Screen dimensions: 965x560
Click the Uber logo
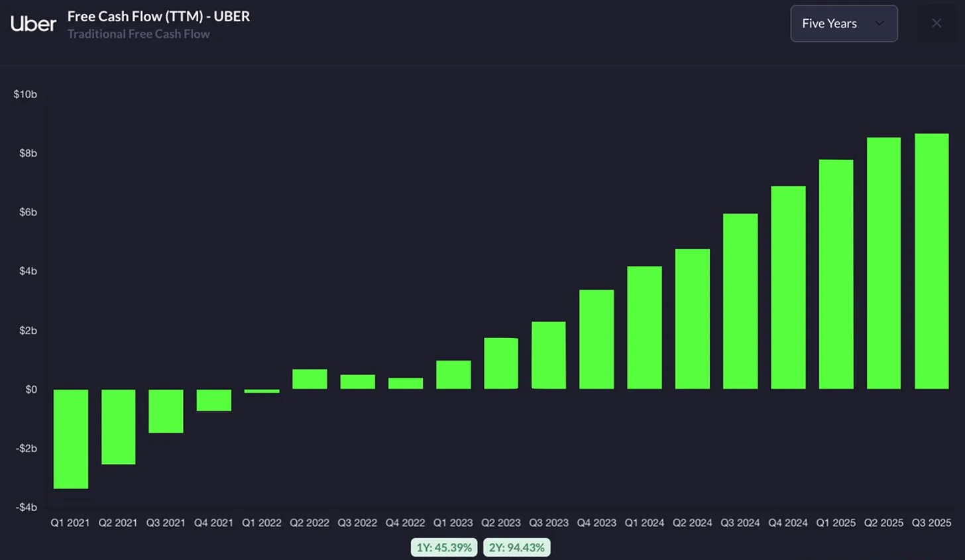click(33, 24)
